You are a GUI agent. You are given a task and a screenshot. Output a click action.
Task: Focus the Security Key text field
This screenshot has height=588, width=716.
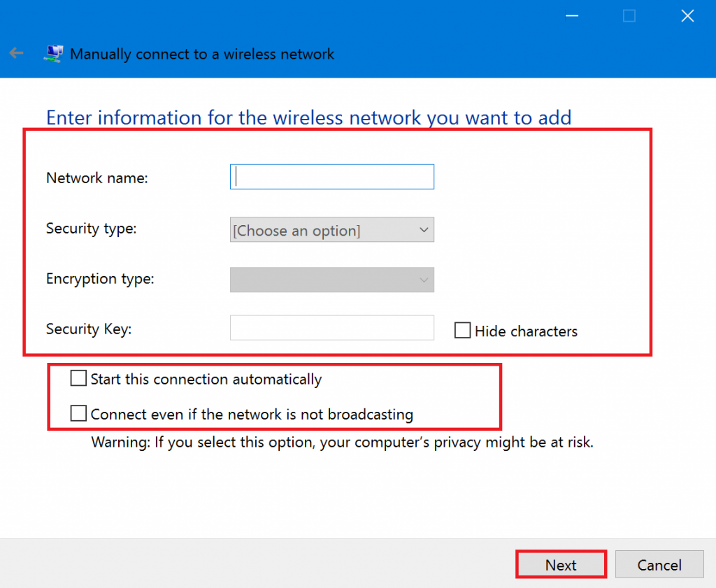331,327
